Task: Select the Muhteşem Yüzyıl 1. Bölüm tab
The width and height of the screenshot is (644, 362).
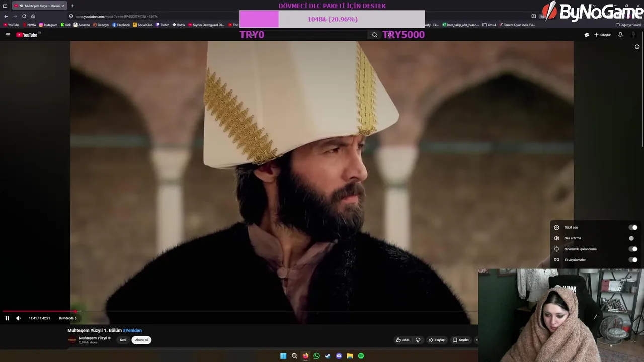Action: pyautogui.click(x=39, y=6)
